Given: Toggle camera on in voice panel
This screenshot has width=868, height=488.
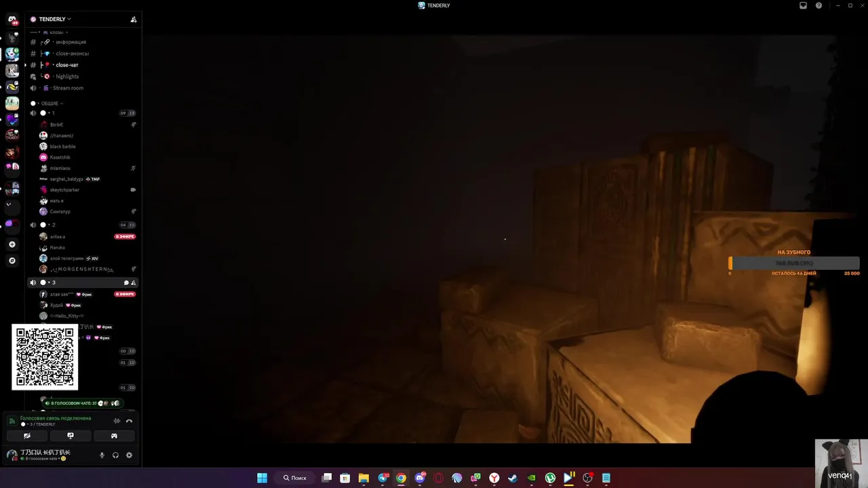Looking at the screenshot, I should (27, 436).
